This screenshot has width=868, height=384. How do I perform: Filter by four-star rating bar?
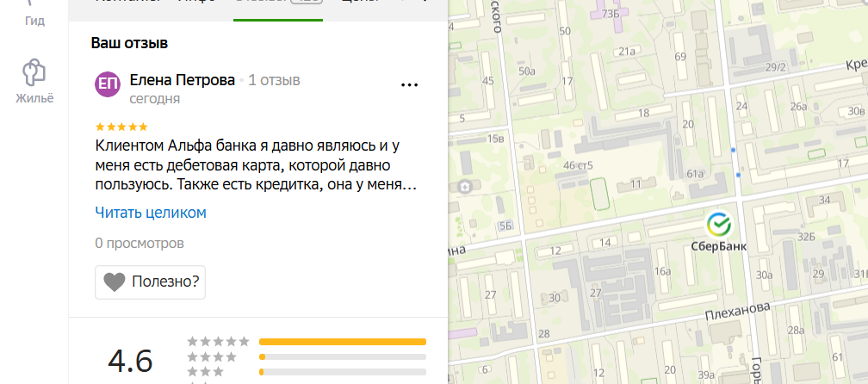point(343,357)
